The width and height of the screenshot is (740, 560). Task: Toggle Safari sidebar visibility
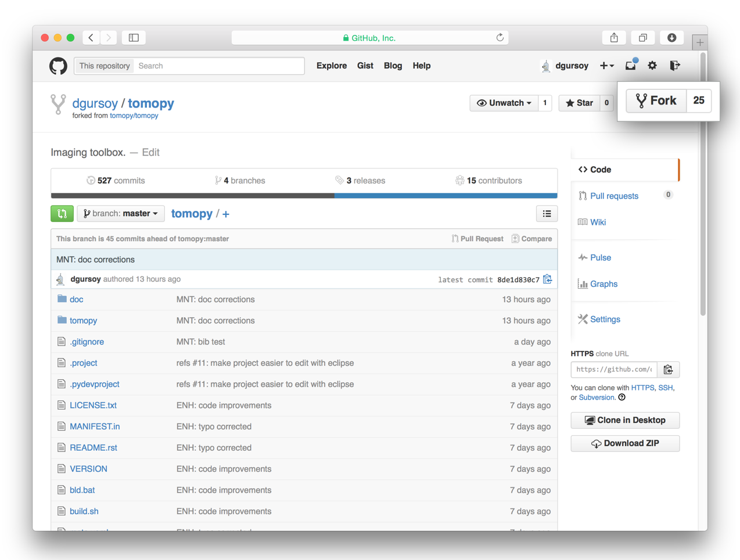(x=134, y=38)
